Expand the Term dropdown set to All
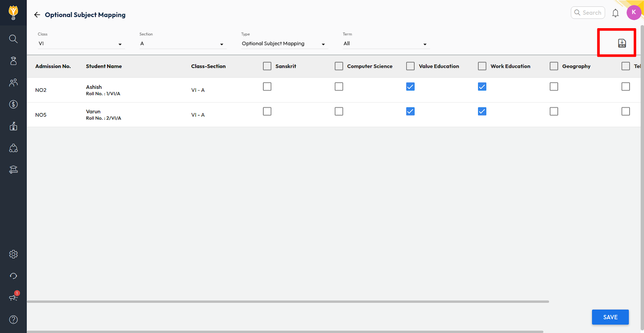This screenshot has width=644, height=333. click(386, 44)
